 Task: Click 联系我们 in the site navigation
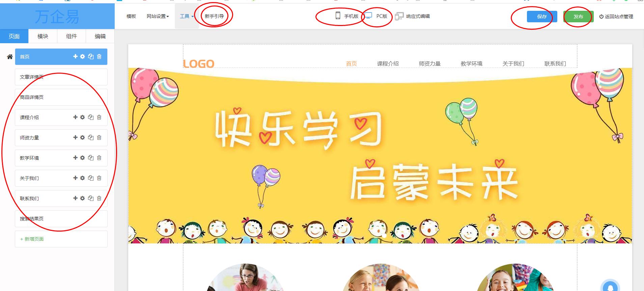tap(555, 63)
